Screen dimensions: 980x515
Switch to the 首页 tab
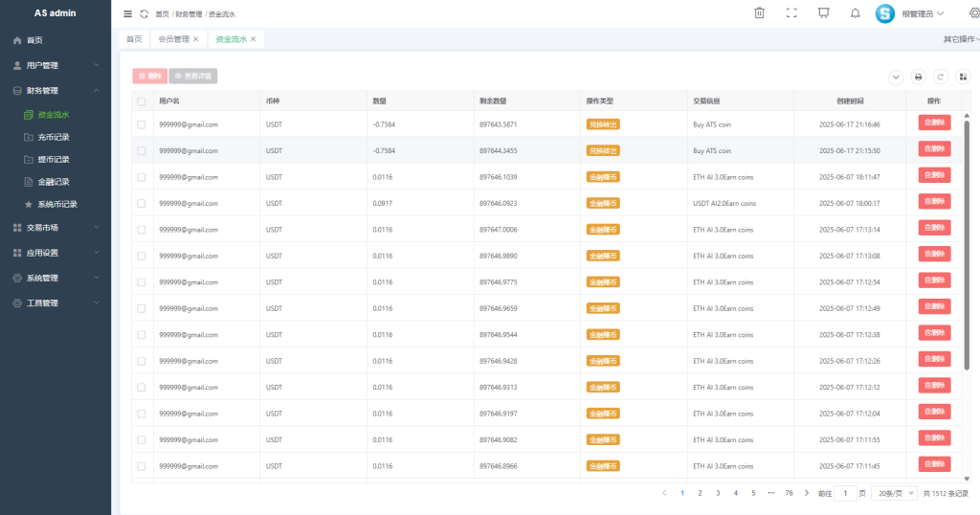(x=134, y=38)
